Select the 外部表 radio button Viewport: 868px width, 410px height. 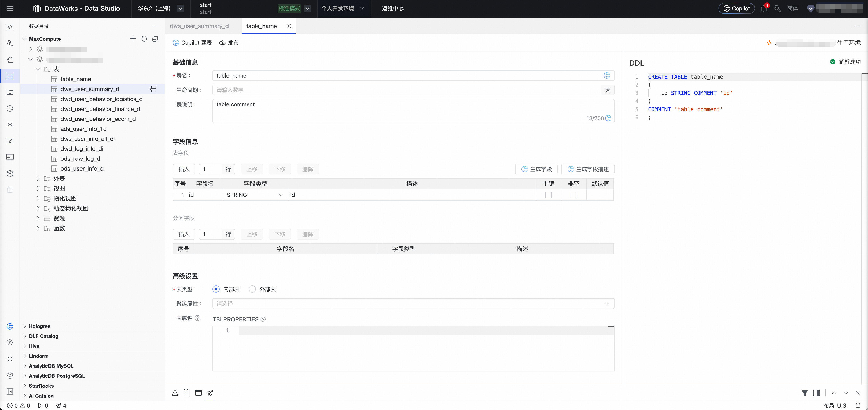click(252, 289)
